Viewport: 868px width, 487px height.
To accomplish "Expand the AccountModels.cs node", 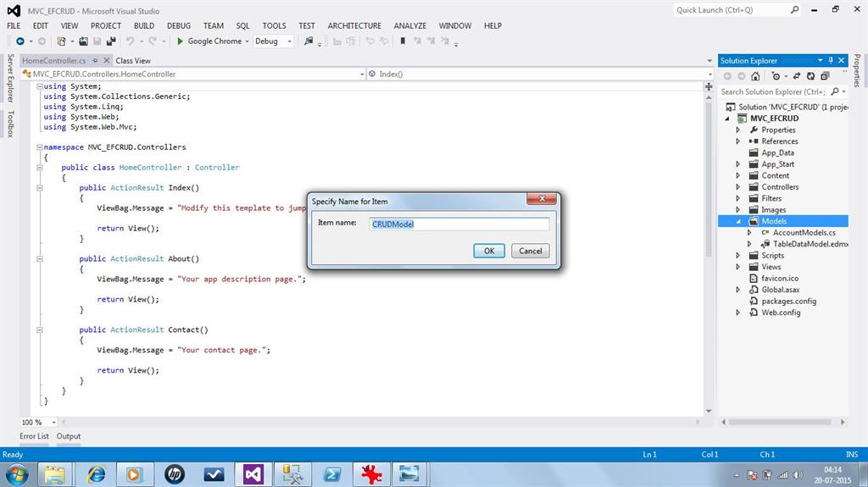I will [749, 233].
